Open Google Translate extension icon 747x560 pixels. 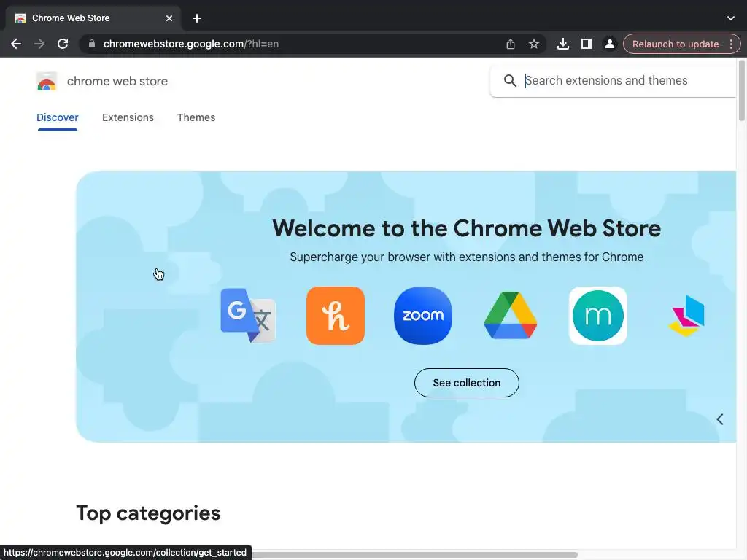(248, 315)
